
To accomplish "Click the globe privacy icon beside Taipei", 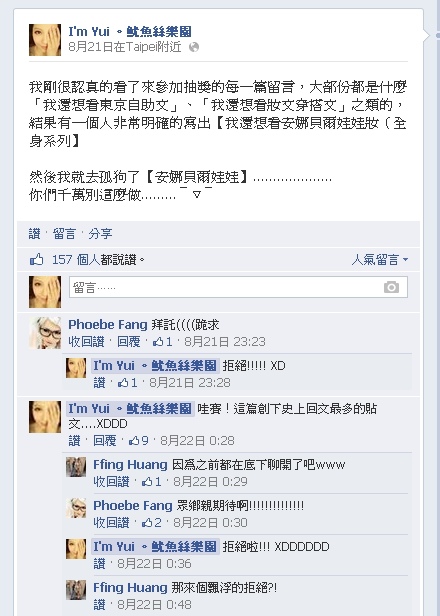I will [194, 48].
